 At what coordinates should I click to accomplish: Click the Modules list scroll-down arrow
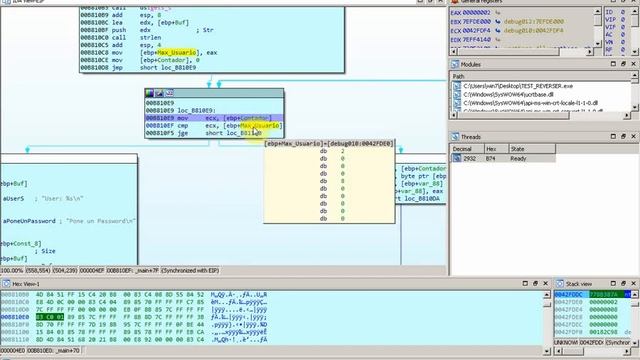pos(634,107)
